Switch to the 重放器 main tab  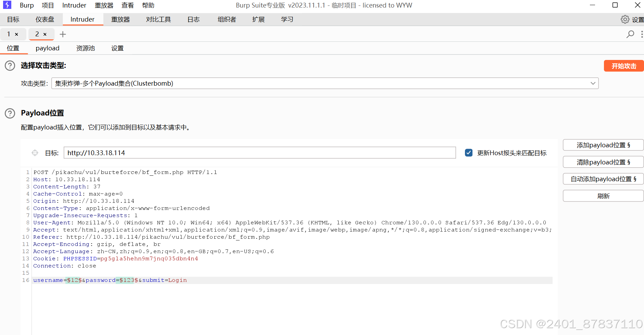[121, 20]
